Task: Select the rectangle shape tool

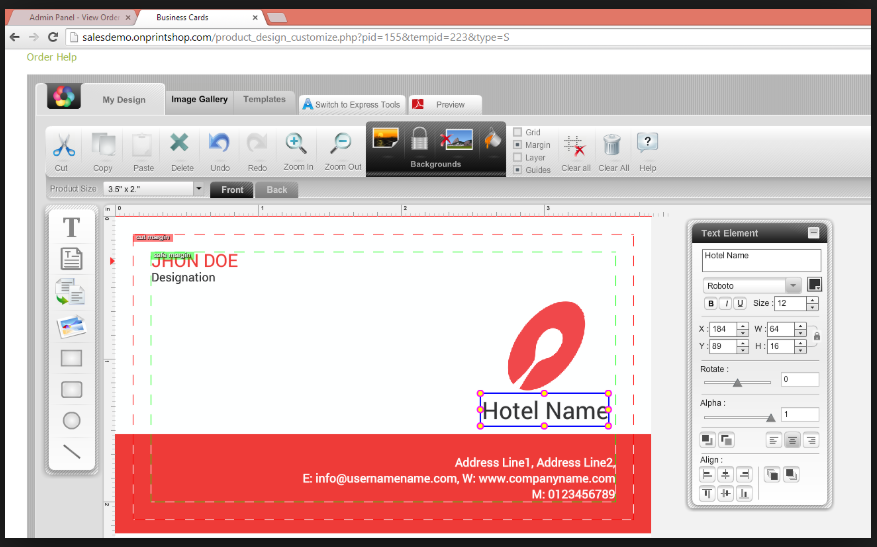Action: tap(71, 358)
